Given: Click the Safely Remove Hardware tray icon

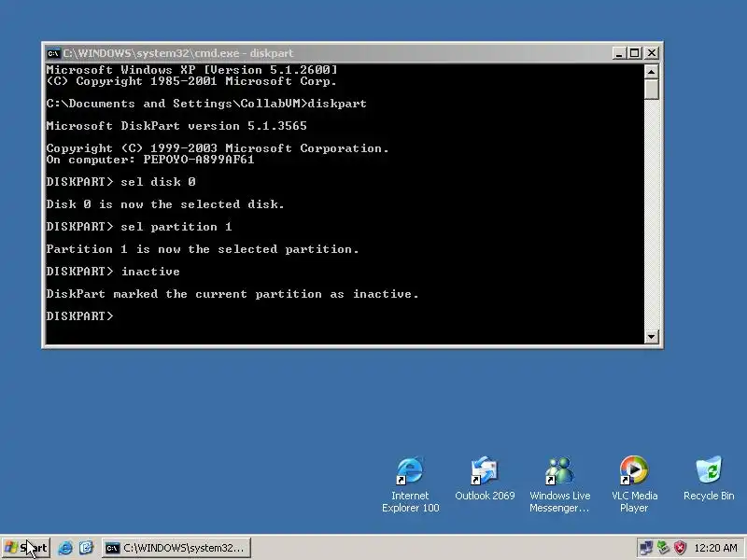Looking at the screenshot, I should (663, 548).
